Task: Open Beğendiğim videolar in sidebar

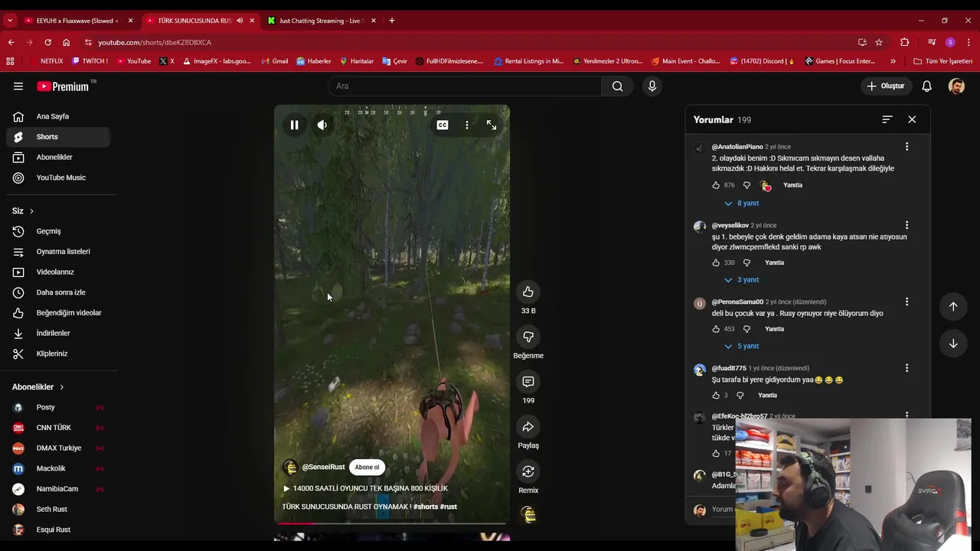Action: (x=58, y=313)
